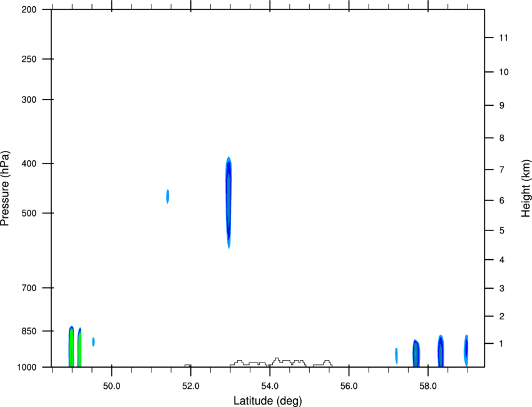Pick the height label 10
532x407 pixels.
[504, 72]
